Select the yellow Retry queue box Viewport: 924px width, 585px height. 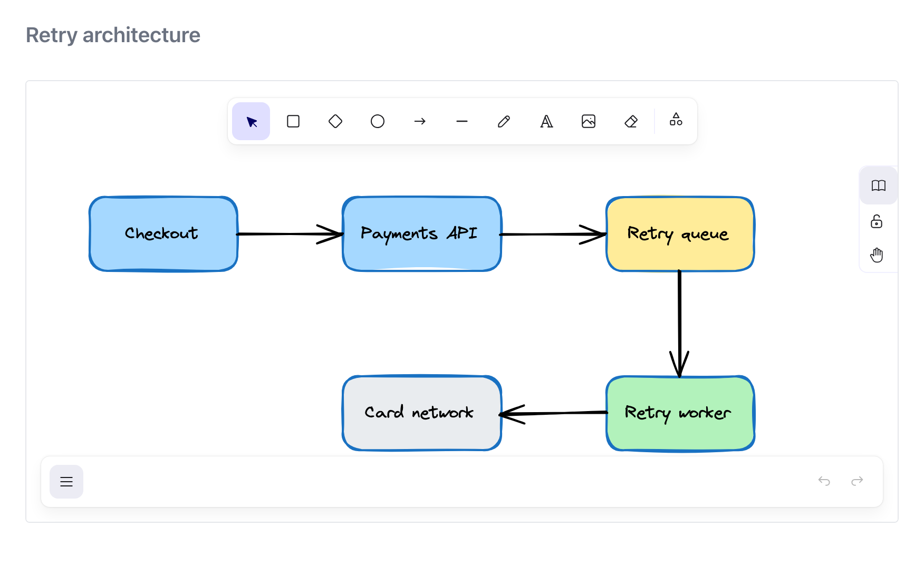680,234
